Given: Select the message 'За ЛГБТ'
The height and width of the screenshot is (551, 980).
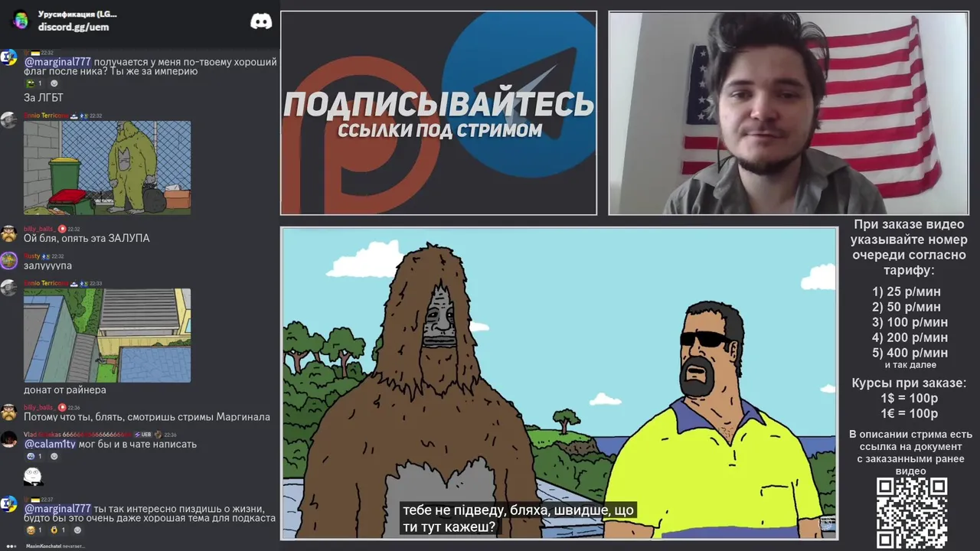Looking at the screenshot, I should point(44,98).
